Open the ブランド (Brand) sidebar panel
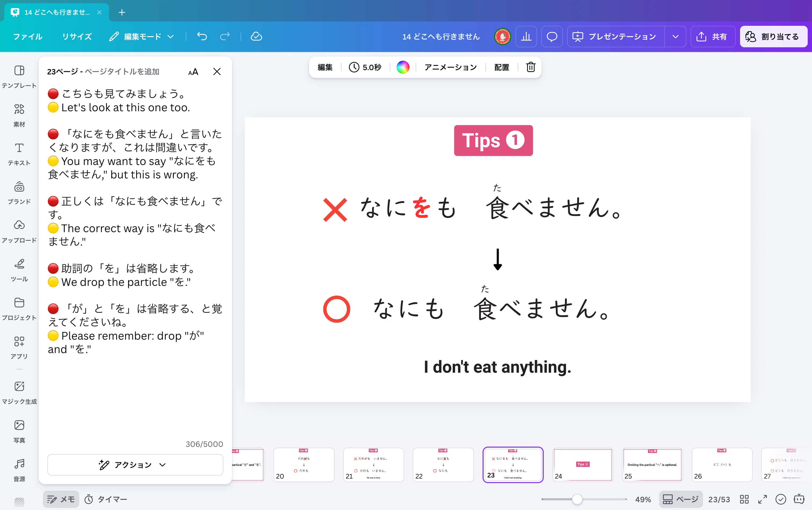Viewport: 812px width, 510px height. coord(19,193)
